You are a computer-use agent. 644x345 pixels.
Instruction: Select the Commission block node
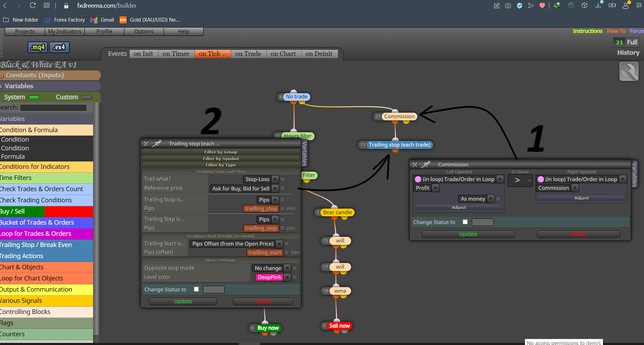[399, 117]
